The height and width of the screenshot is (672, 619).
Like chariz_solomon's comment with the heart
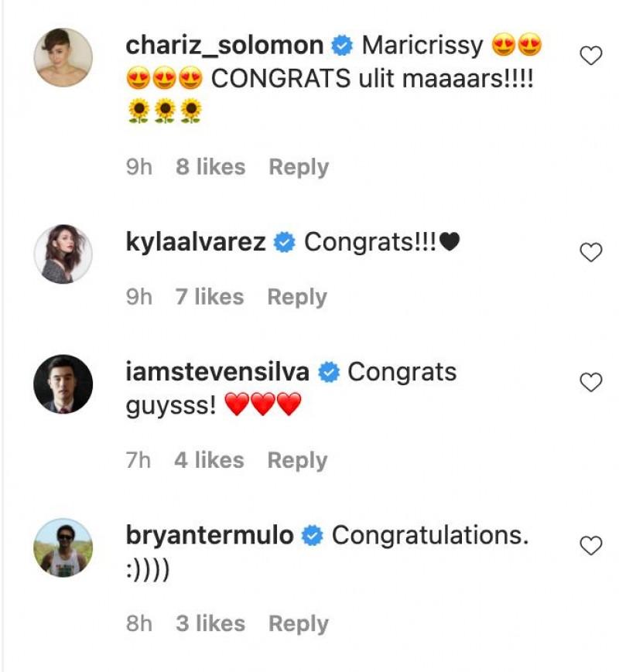click(x=591, y=56)
